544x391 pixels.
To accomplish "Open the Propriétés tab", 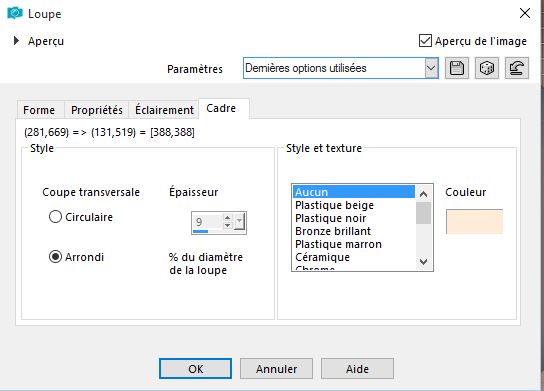I will pyautogui.click(x=97, y=110).
